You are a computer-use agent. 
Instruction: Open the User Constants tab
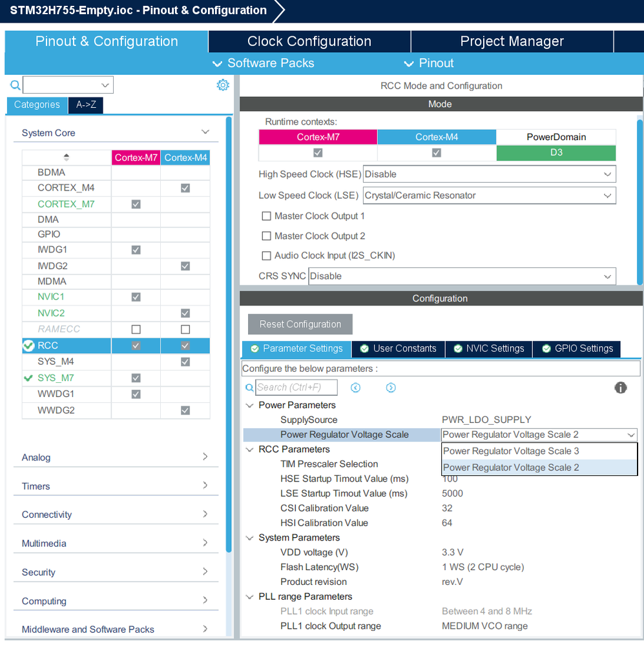tap(399, 349)
